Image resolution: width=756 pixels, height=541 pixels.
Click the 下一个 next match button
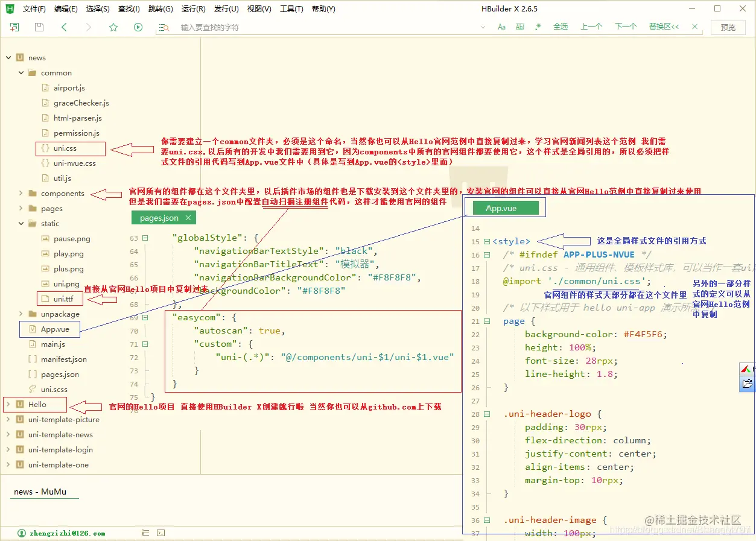point(626,27)
